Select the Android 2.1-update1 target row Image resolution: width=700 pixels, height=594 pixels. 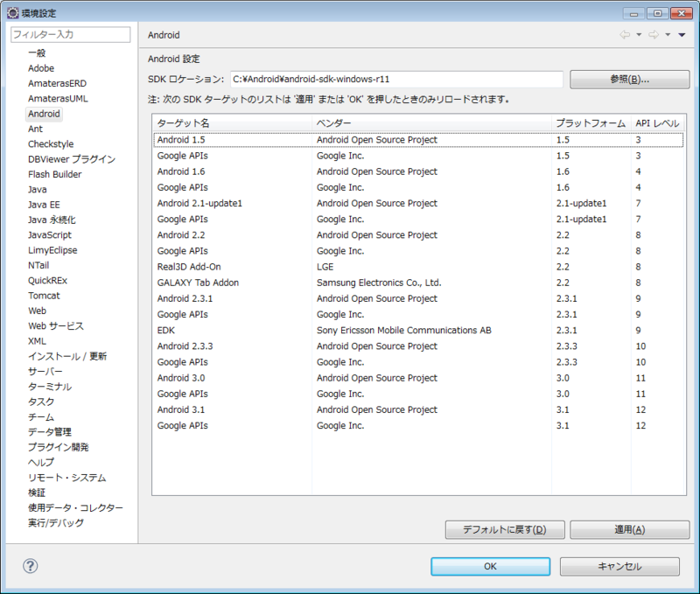point(418,204)
